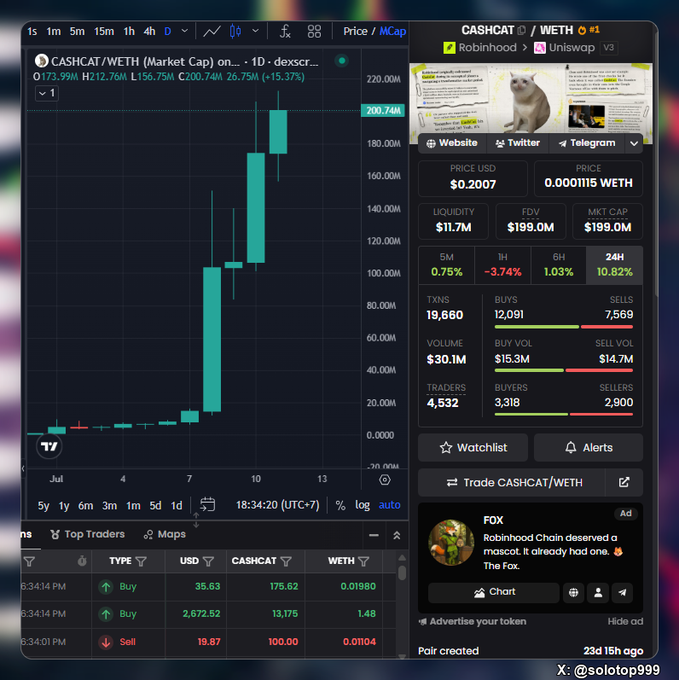Copy CASHCAT token address icon
679x680 pixels.
522,30
